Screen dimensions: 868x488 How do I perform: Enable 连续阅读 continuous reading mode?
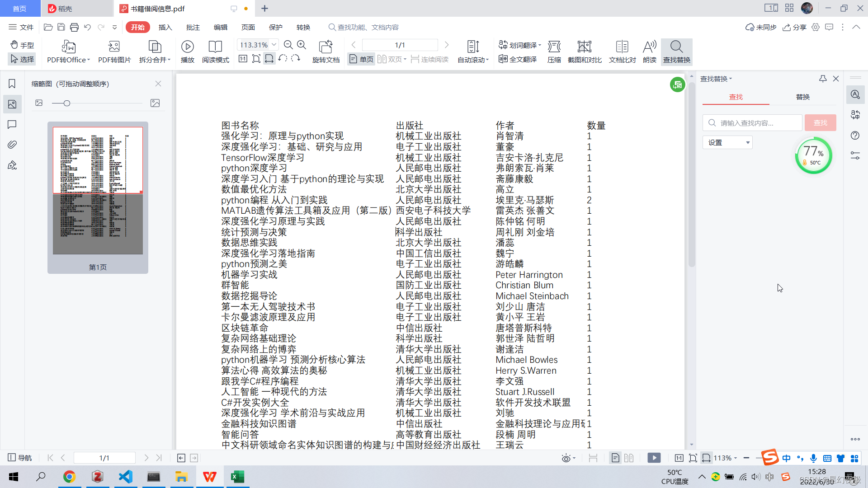coord(429,59)
